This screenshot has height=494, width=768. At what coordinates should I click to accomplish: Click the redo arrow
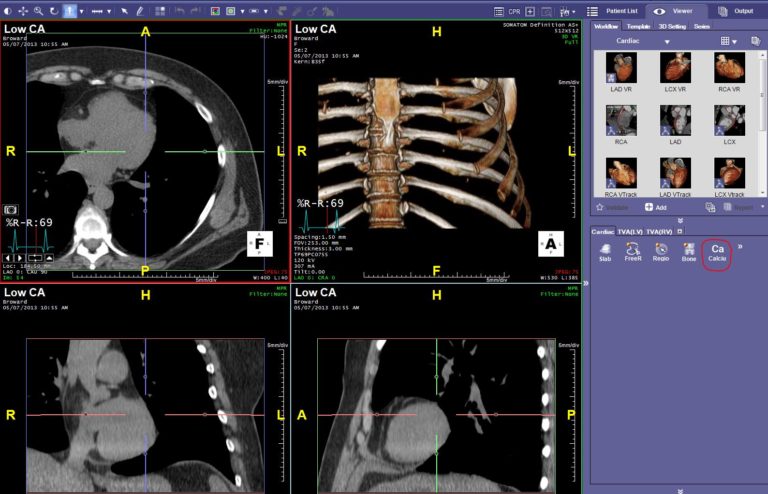pos(195,11)
